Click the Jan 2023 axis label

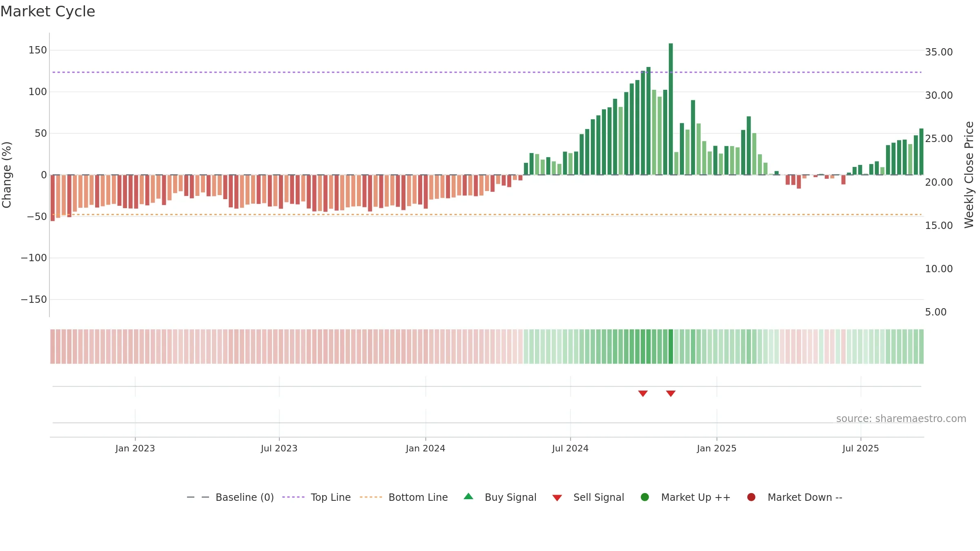click(x=135, y=449)
